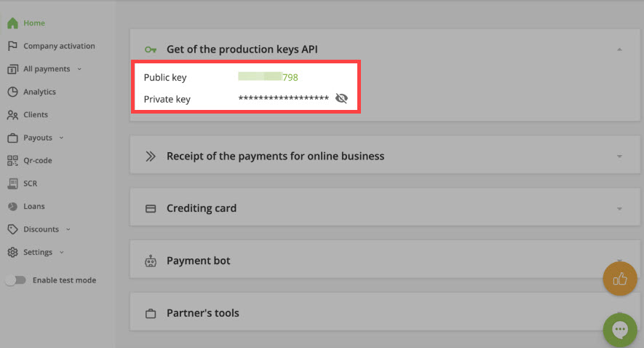Click the Home house icon in sidebar
Screen dimensions: 644x348
click(12, 23)
